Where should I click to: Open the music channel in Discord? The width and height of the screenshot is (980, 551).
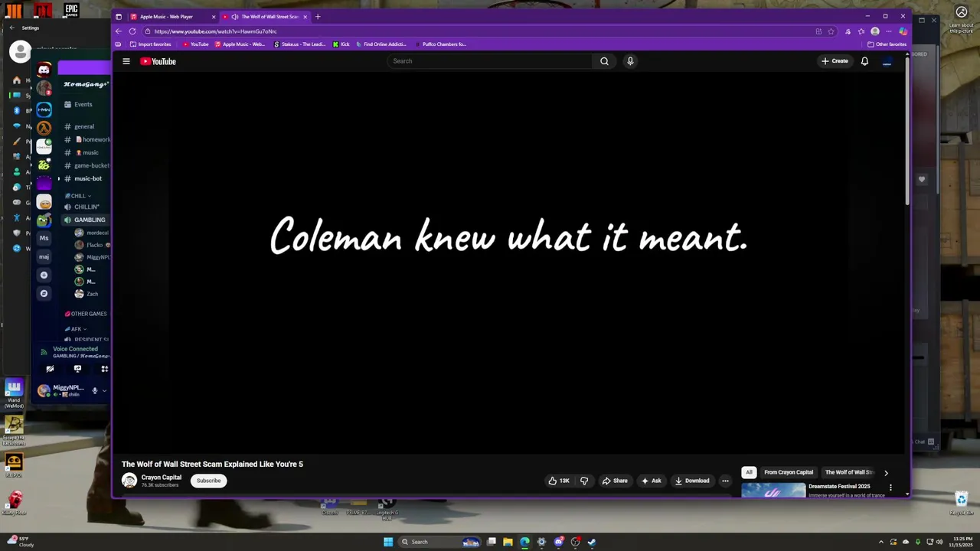point(90,152)
